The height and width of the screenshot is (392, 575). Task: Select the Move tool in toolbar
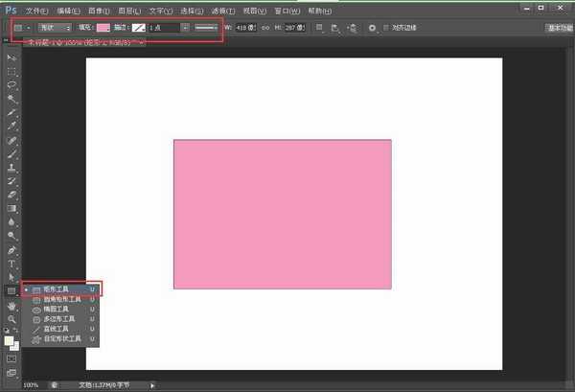12,58
